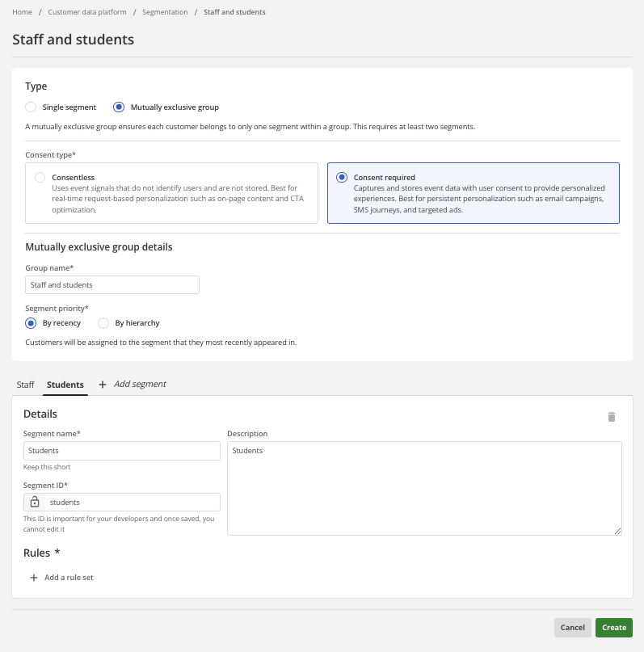The height and width of the screenshot is (652, 644).
Task: Set segment priority to By recency
Action: [x=31, y=323]
